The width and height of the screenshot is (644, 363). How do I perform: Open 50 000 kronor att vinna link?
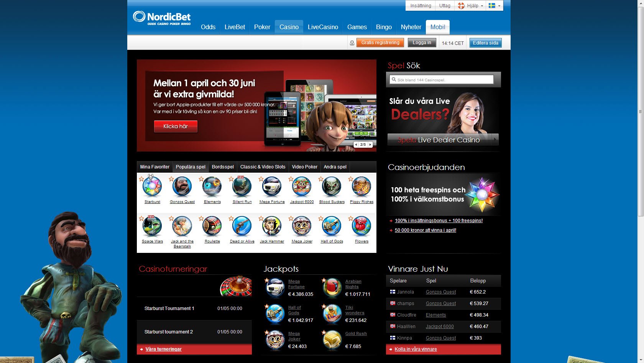tap(426, 230)
